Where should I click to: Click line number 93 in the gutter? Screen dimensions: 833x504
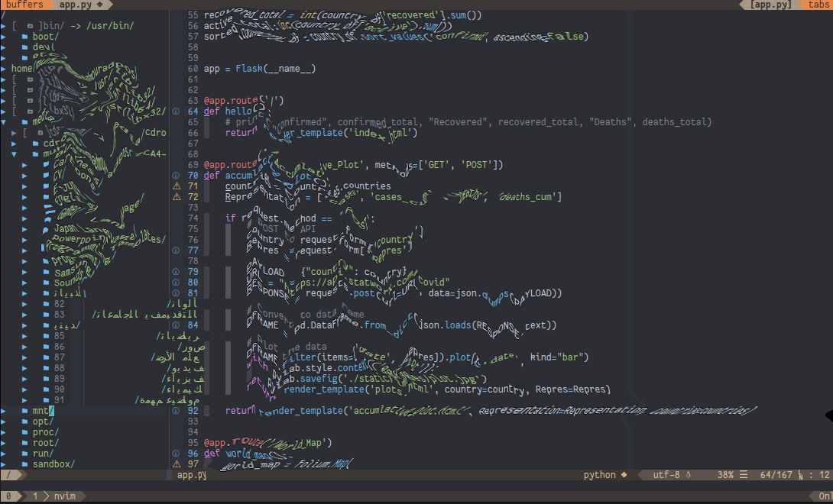(x=193, y=422)
